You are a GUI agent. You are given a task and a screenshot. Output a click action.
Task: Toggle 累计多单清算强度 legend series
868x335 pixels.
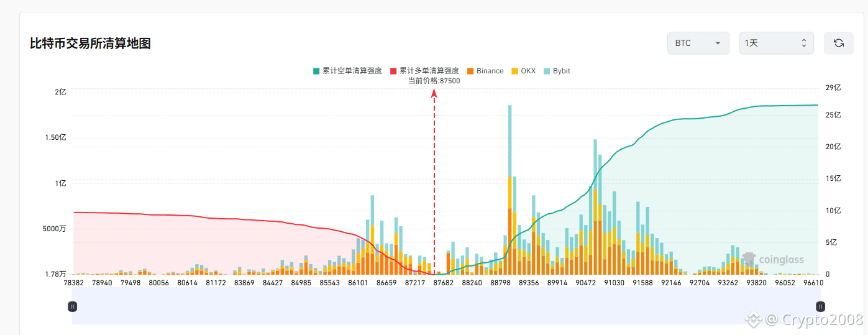[425, 71]
